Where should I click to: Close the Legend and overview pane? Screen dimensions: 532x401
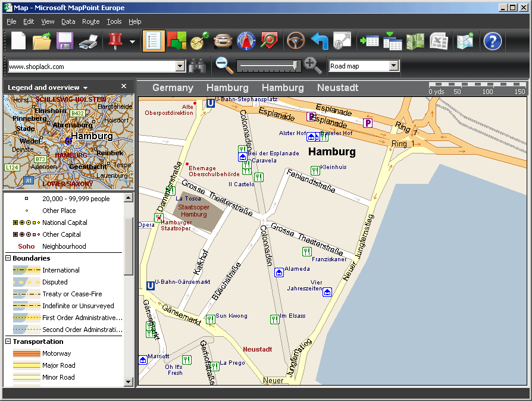[x=124, y=86]
